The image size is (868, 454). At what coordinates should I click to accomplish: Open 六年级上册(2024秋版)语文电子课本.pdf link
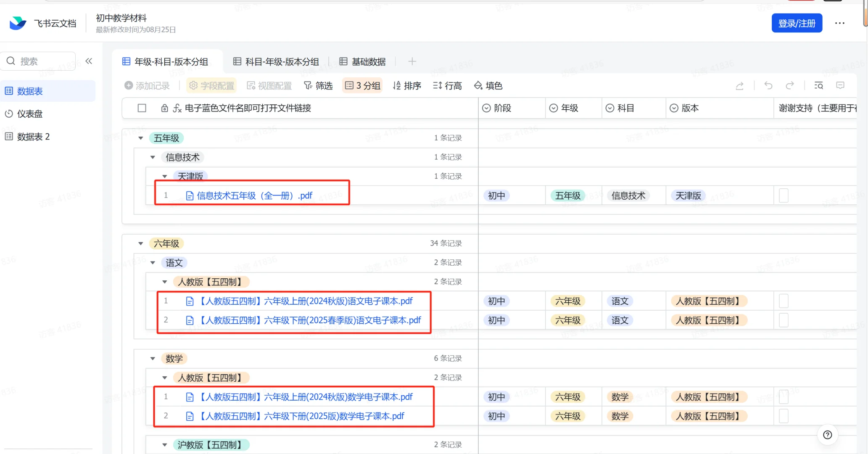point(305,301)
